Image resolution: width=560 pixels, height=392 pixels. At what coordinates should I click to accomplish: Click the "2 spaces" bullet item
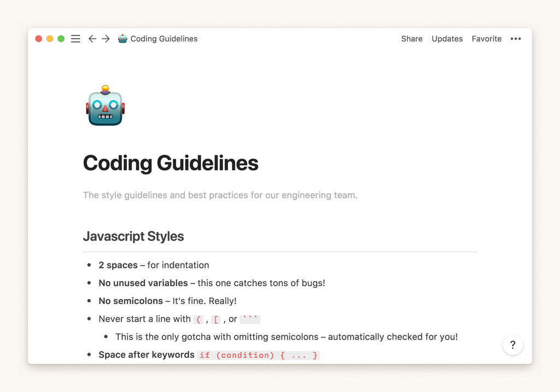tap(154, 265)
